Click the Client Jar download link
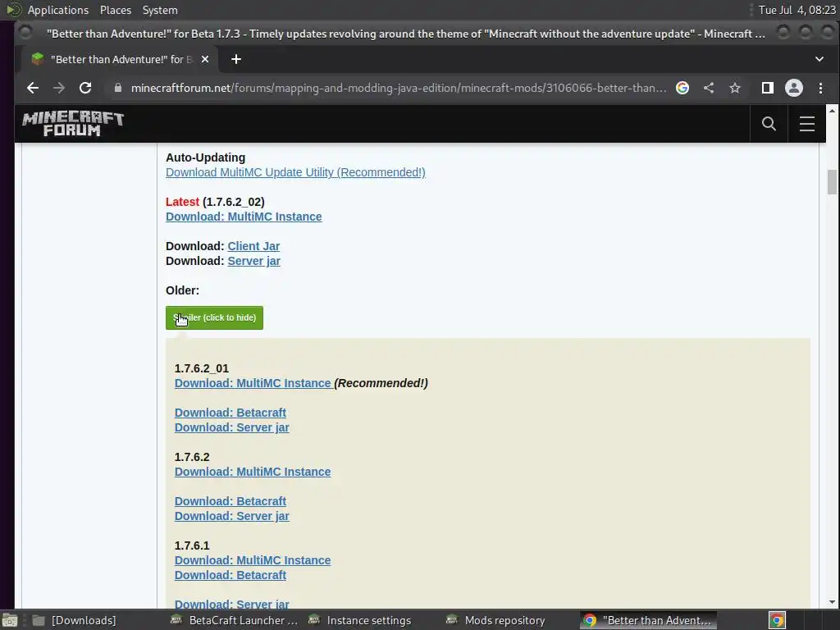Screen dimensions: 840x630 (x=253, y=246)
